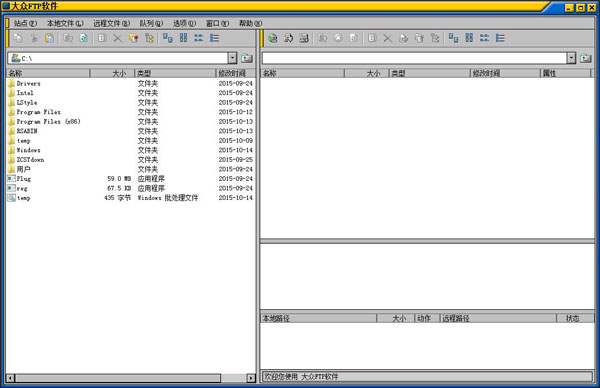The image size is (600, 388).
Task: Click the remote toolbar folder tree icon
Action: 435,38
